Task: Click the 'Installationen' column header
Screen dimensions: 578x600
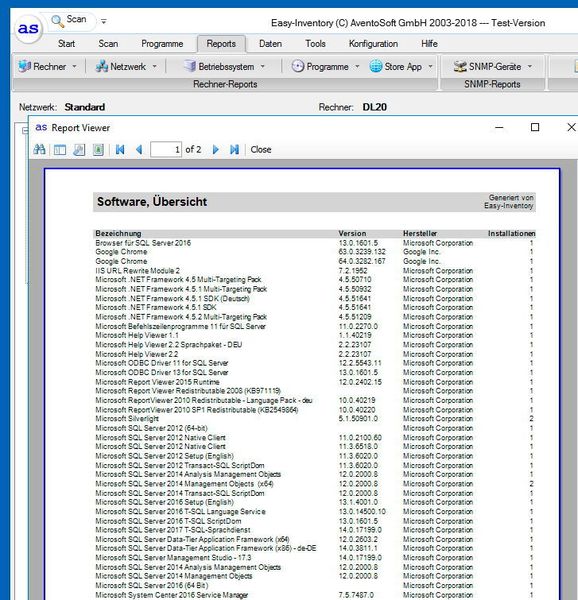Action: click(511, 233)
